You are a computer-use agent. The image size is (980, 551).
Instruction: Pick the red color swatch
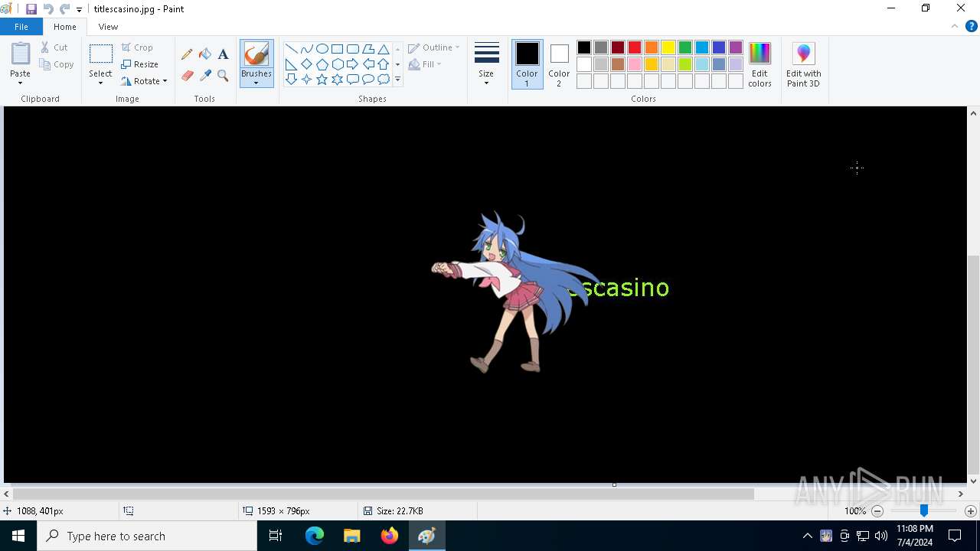(x=635, y=47)
